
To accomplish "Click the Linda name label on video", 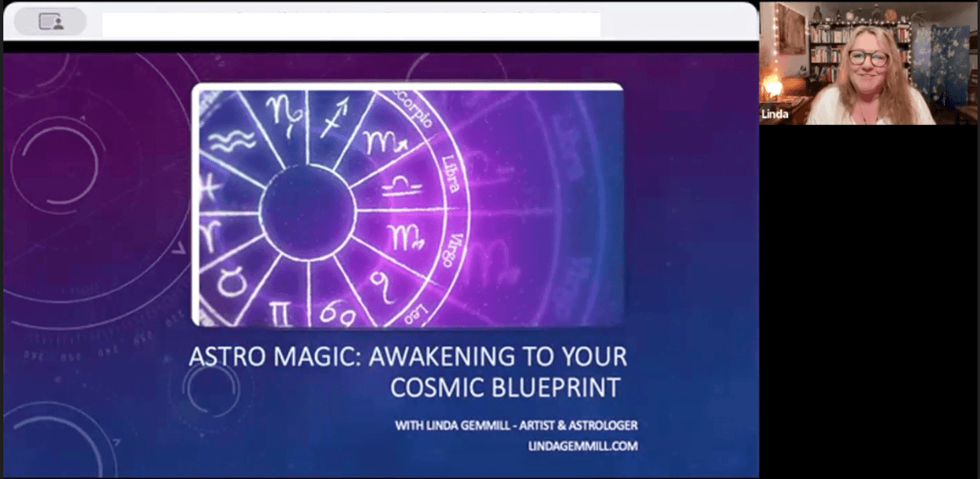I will [775, 114].
